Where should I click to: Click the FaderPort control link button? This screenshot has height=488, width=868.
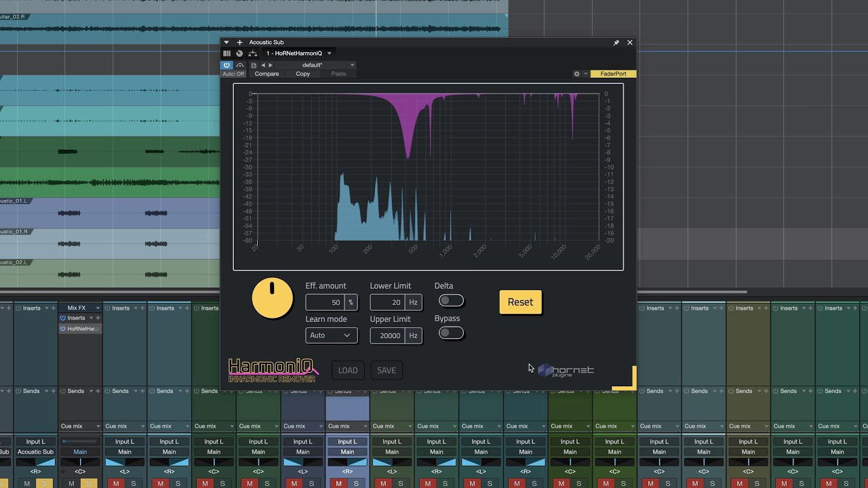click(613, 74)
